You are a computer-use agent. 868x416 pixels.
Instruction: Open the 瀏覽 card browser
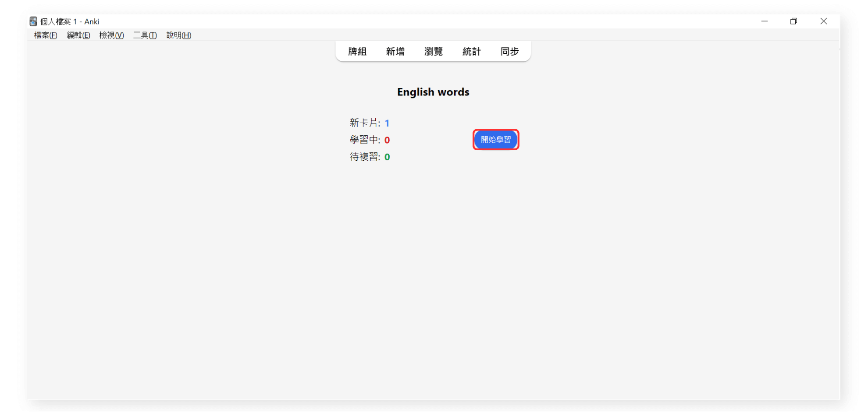[x=433, y=52]
